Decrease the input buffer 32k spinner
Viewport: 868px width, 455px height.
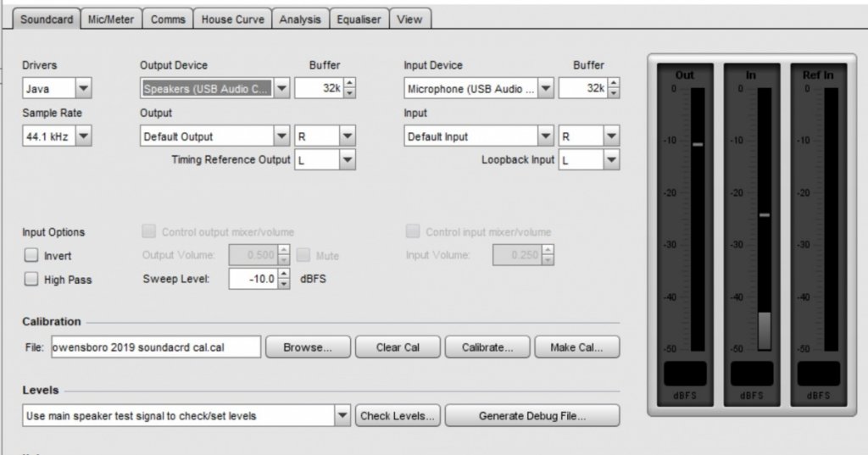(x=614, y=93)
